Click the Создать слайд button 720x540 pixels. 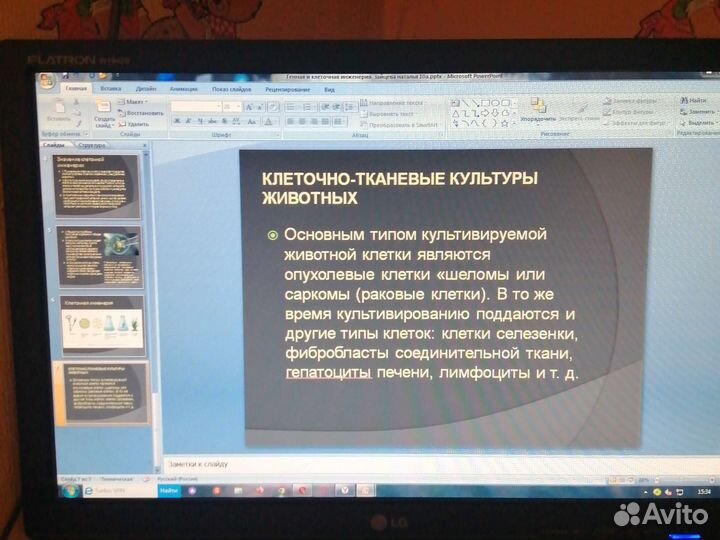104,114
